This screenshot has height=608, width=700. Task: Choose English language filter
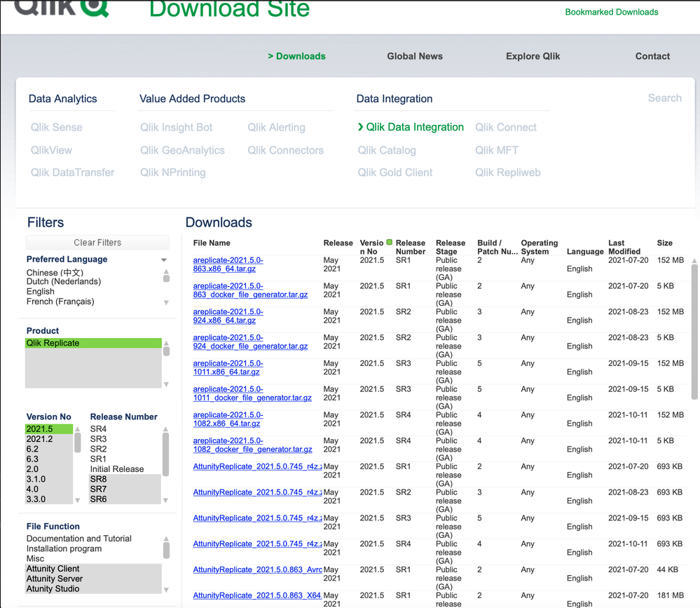coord(40,291)
